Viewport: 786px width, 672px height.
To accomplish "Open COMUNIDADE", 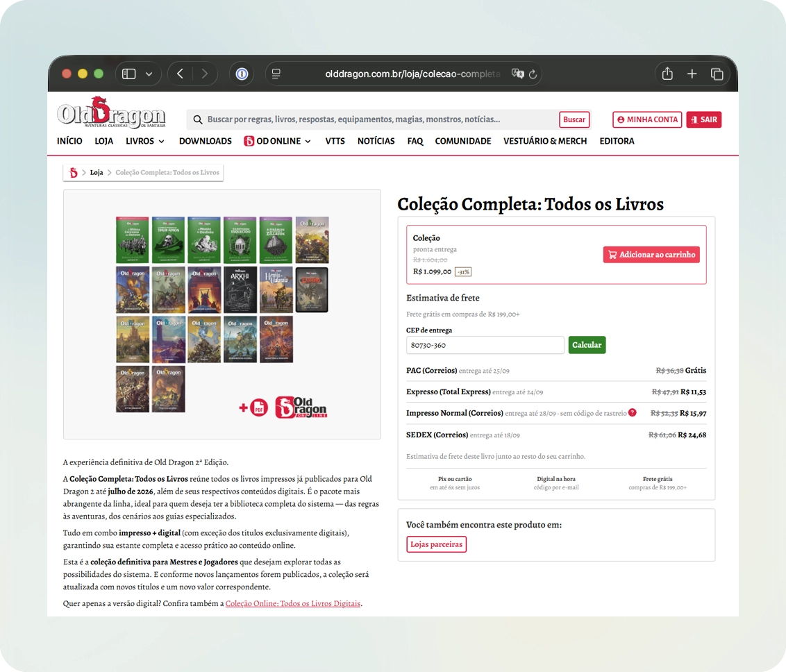I will (462, 142).
